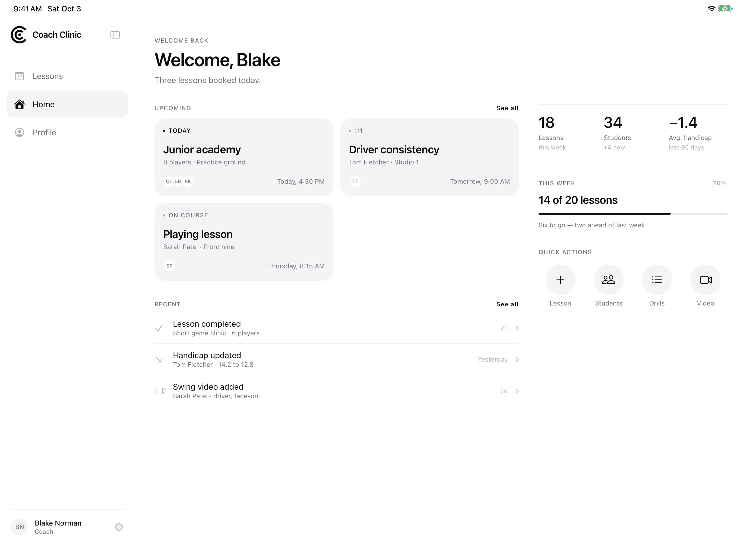
Task: Click the "Short game clinic · 6 players" text
Action: 216,333
